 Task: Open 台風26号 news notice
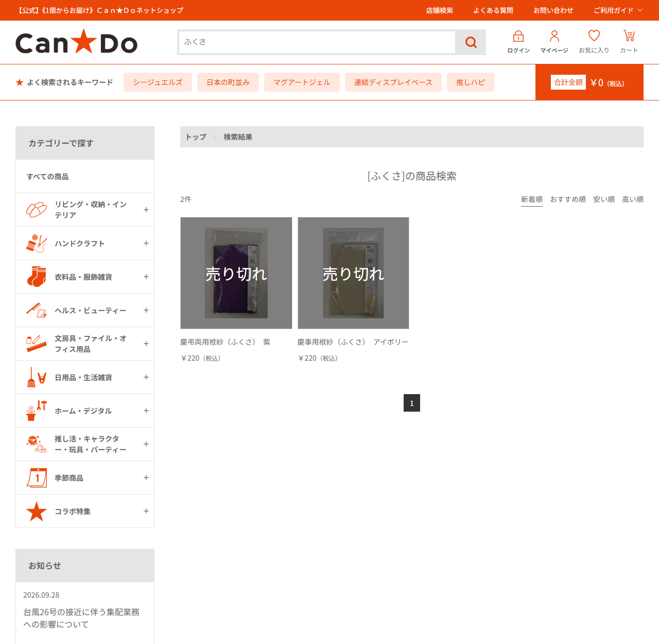coord(81,618)
